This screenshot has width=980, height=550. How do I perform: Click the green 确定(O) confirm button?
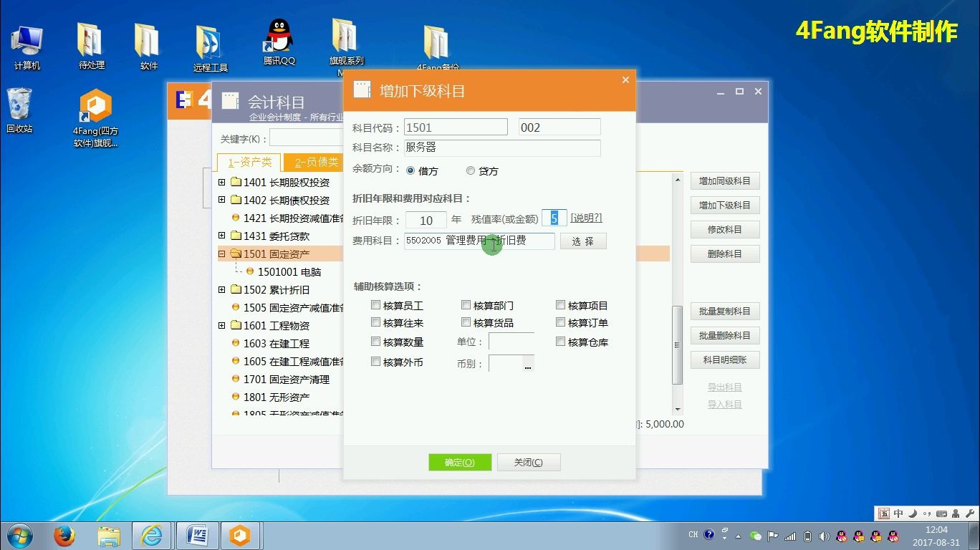pos(459,462)
